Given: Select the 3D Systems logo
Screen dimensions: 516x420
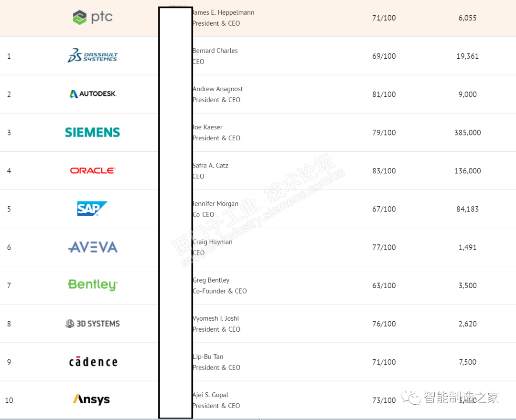Looking at the screenshot, I should (x=93, y=324).
